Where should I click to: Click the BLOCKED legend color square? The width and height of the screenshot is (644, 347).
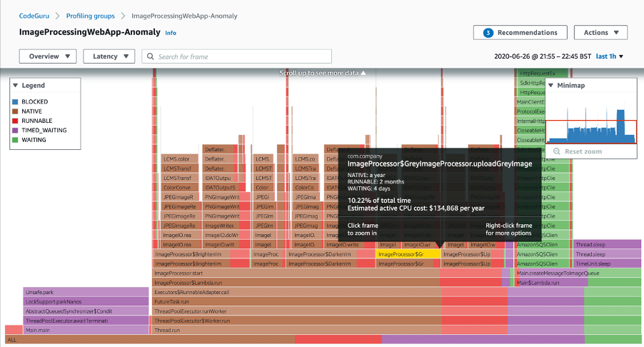point(16,102)
